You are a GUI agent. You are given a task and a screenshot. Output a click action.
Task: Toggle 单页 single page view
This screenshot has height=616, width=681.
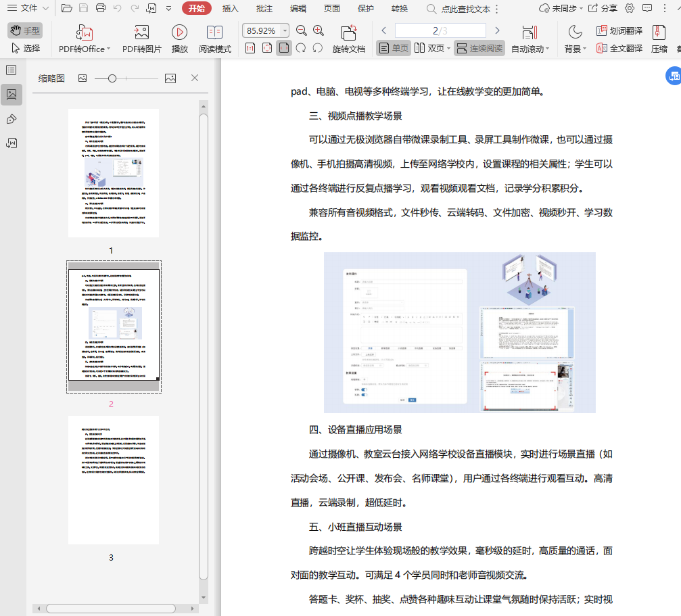393,48
